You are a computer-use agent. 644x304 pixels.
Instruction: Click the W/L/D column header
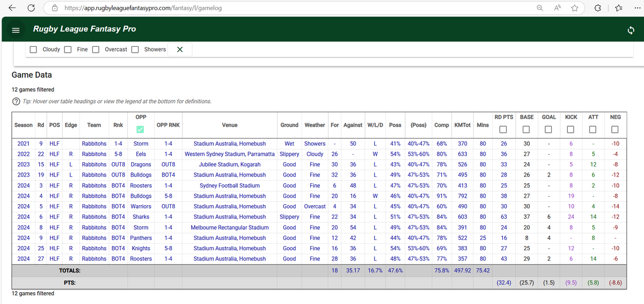coord(375,125)
